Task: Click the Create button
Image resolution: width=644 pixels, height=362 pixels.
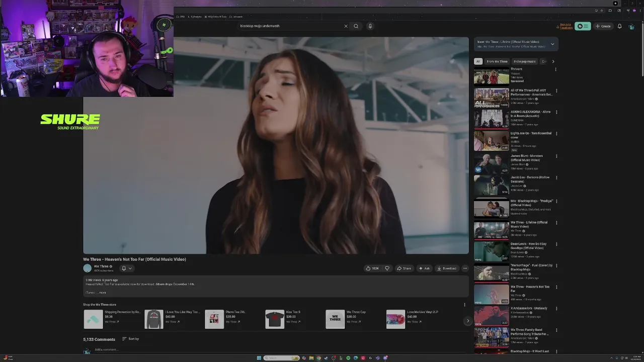Action: point(603,26)
